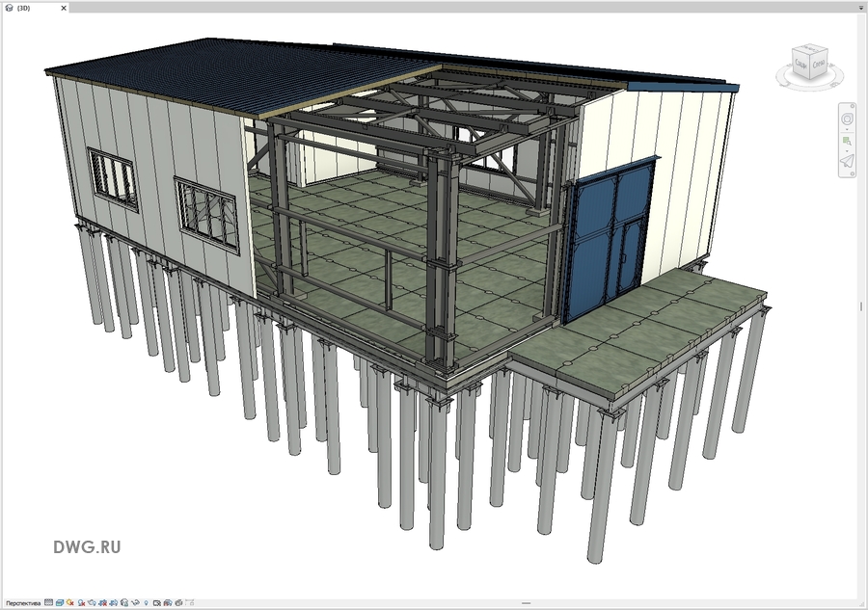Open navigation bar customize menu at bottom corner

click(853, 175)
